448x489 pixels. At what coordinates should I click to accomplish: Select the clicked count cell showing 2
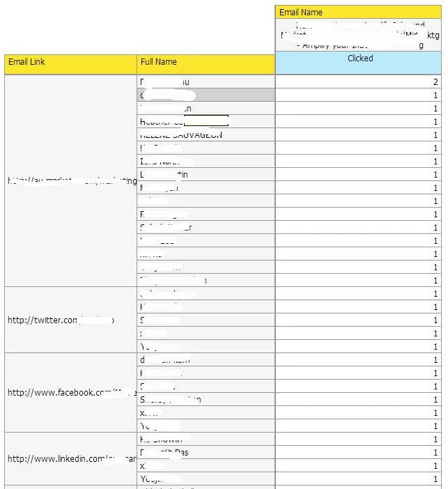(358, 81)
